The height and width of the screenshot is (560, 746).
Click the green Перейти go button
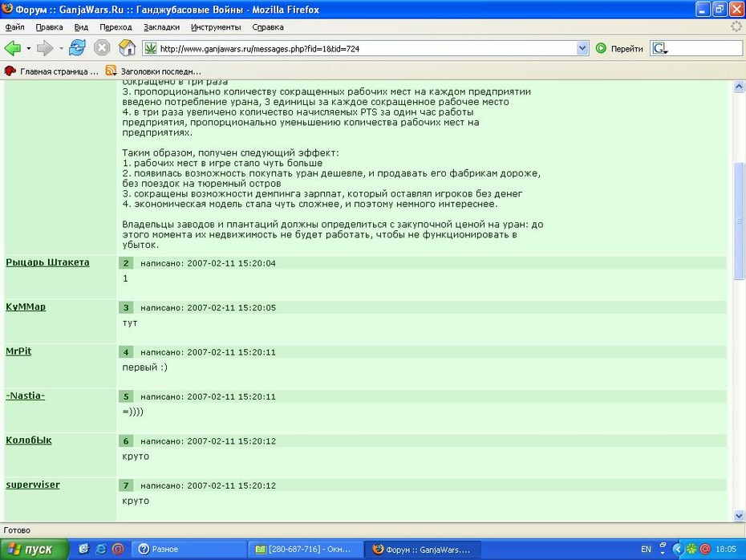click(619, 48)
